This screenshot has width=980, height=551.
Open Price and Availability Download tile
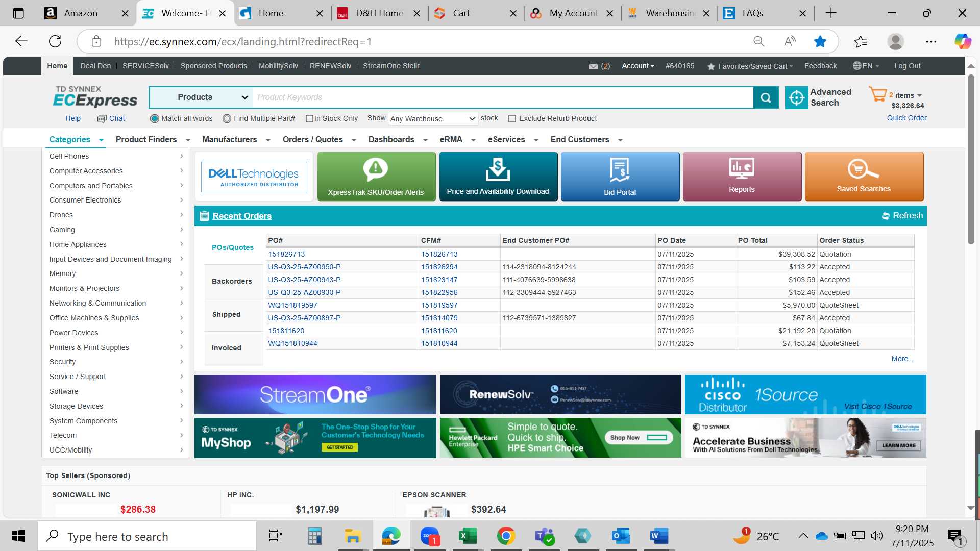pos(498,177)
